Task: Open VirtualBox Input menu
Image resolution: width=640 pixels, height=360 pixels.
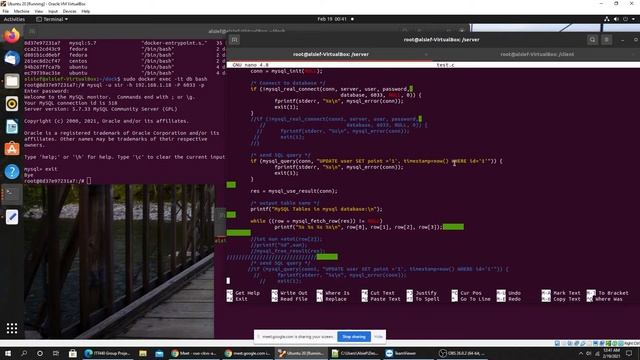Action: pos(53,11)
